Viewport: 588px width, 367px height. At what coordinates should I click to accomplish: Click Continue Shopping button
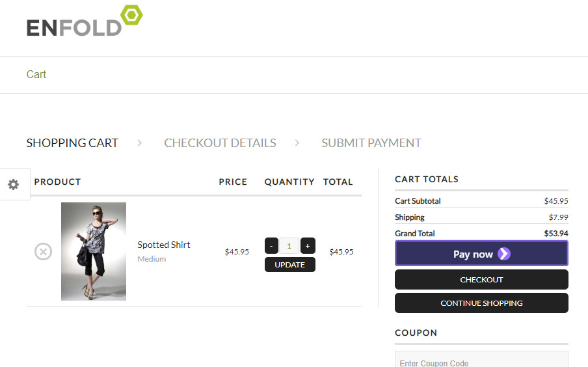[481, 303]
